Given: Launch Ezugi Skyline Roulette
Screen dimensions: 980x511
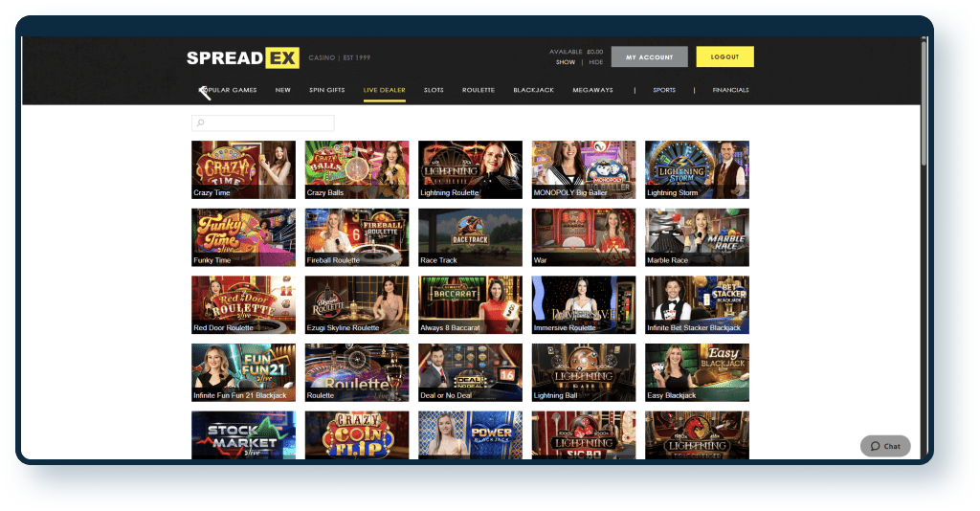Looking at the screenshot, I should (x=357, y=305).
